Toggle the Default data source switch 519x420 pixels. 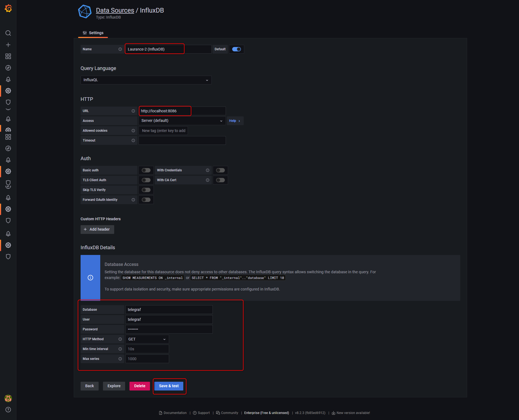point(237,49)
